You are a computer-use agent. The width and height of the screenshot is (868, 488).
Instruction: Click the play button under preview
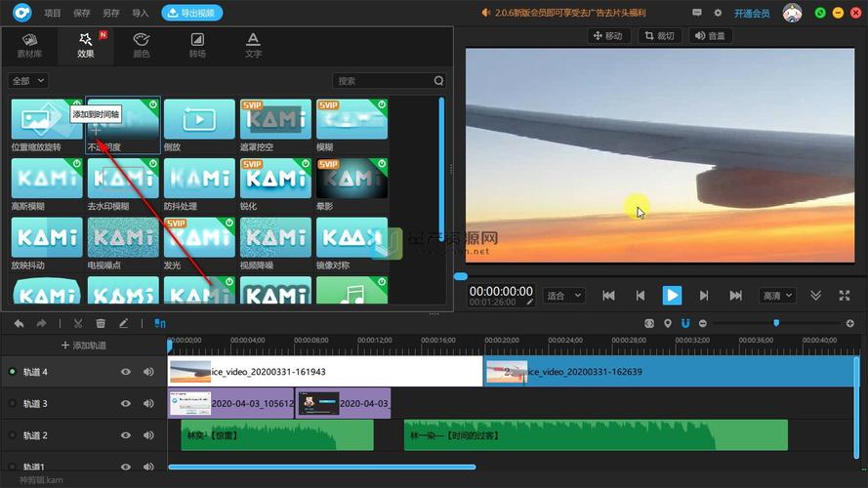(672, 296)
